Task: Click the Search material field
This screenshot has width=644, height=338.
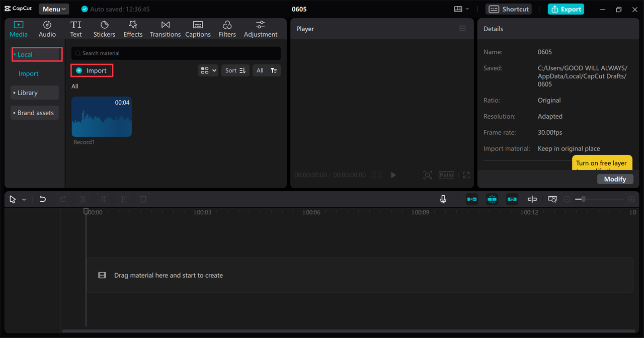Action: coord(176,53)
